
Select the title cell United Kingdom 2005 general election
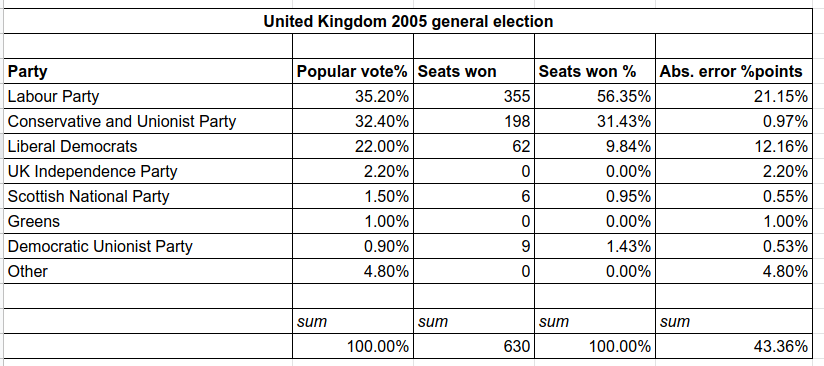coord(408,22)
